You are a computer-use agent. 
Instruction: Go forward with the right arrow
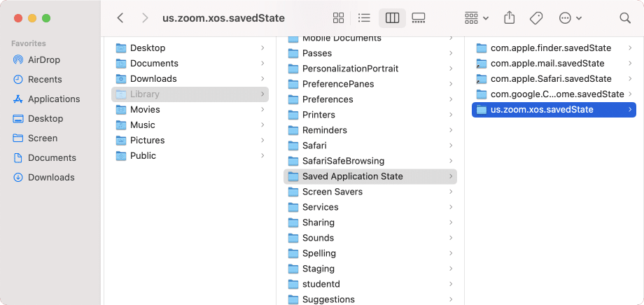[x=145, y=18]
